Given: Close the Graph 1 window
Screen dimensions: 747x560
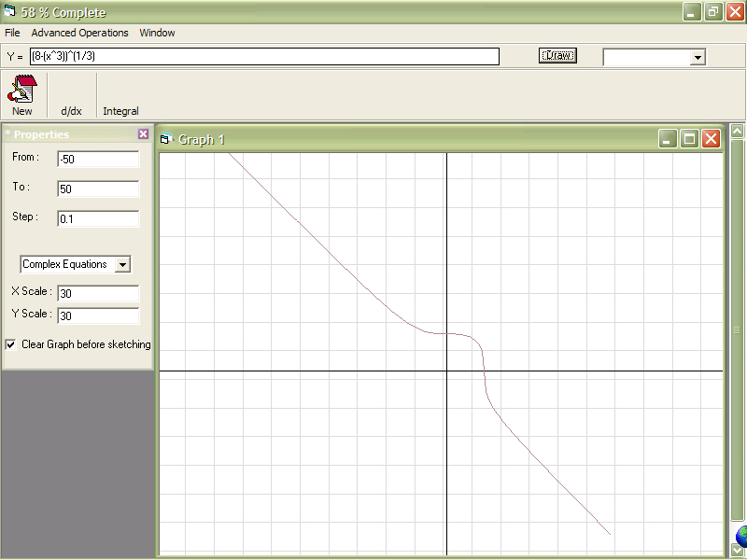Looking at the screenshot, I should click(711, 139).
